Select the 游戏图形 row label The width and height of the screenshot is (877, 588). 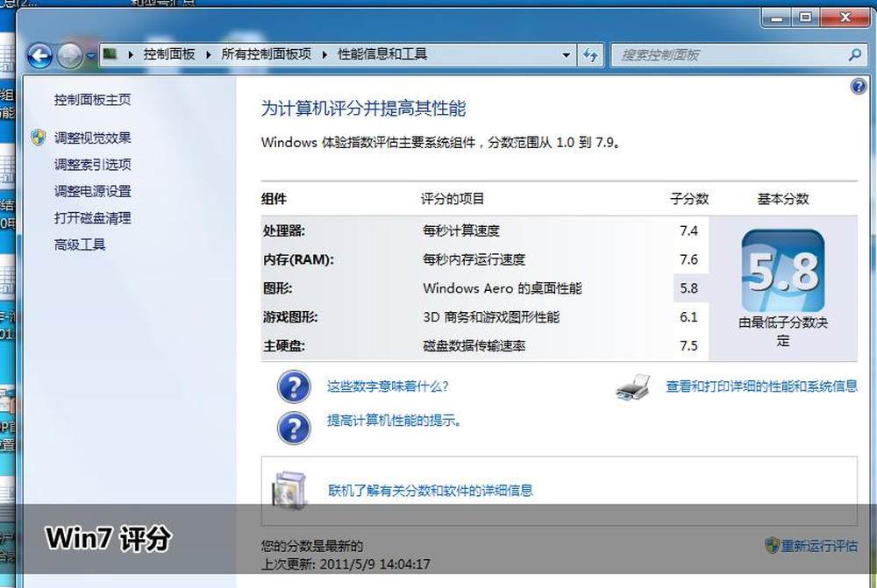[290, 317]
